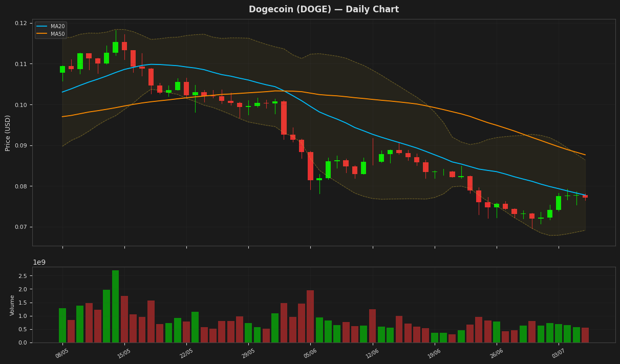Click the 19/06 date label
620x364 pixels.
point(434,353)
